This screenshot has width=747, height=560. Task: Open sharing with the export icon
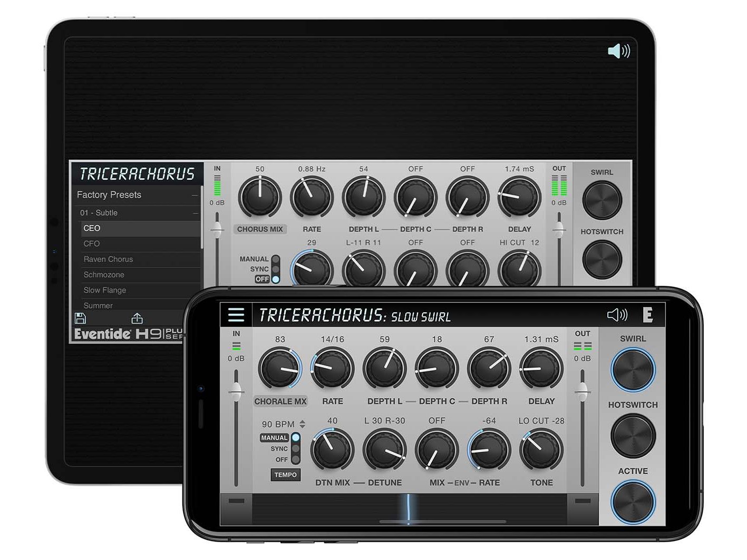point(137,318)
